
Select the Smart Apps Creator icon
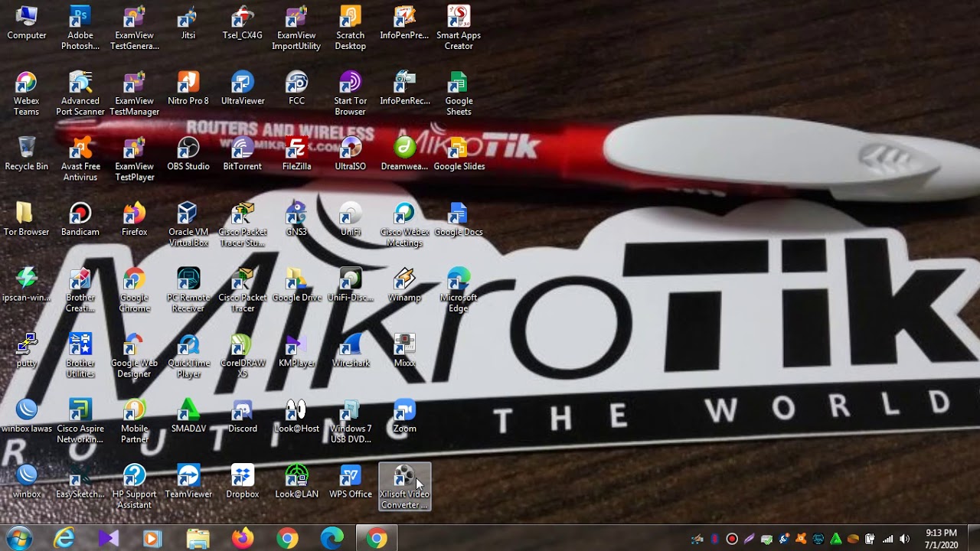click(x=459, y=28)
